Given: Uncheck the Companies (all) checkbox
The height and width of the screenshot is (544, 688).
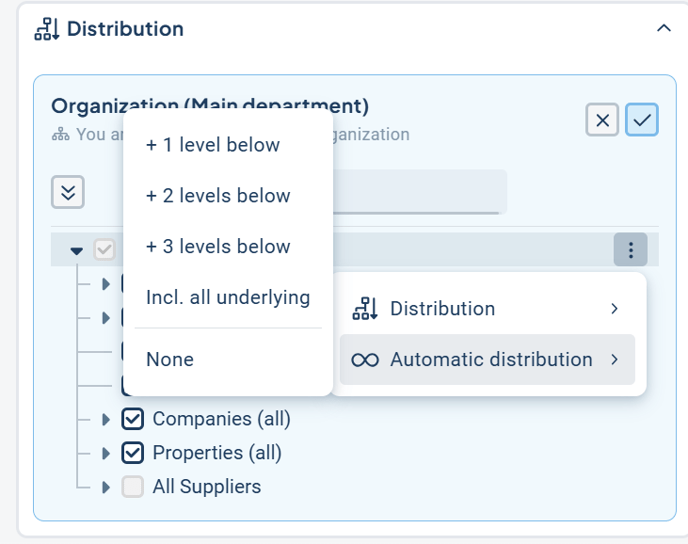Looking at the screenshot, I should point(133,420).
